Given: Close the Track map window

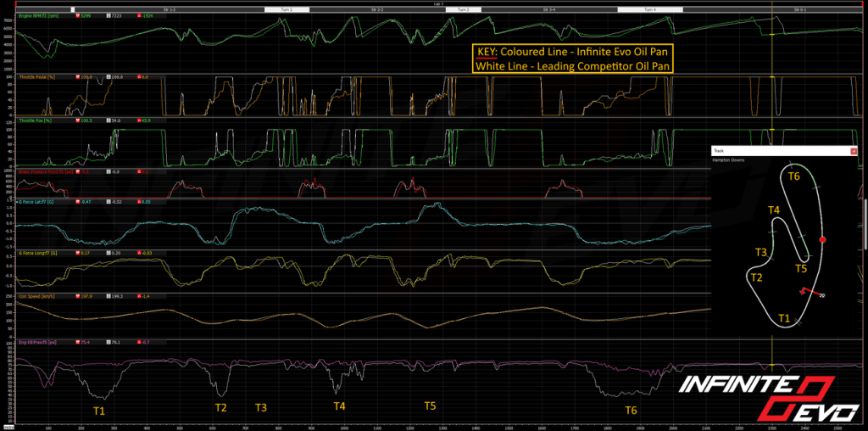Looking at the screenshot, I should [x=854, y=150].
